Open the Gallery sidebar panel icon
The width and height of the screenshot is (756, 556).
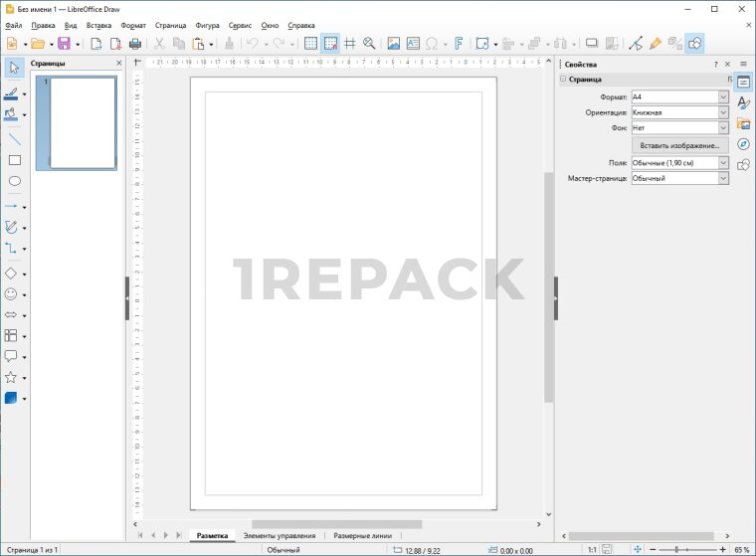click(743, 124)
